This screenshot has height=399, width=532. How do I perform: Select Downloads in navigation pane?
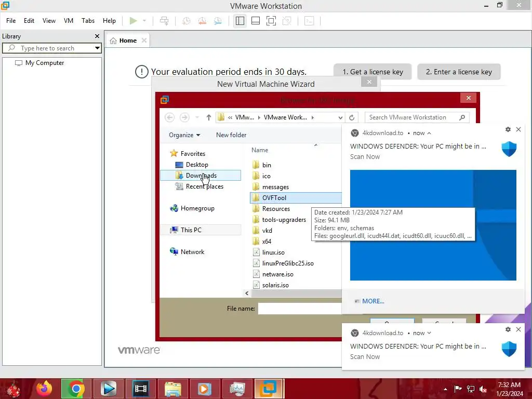click(201, 176)
